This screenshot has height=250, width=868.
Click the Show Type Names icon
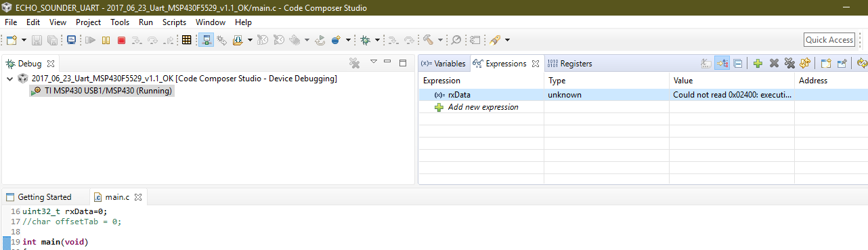tap(706, 63)
